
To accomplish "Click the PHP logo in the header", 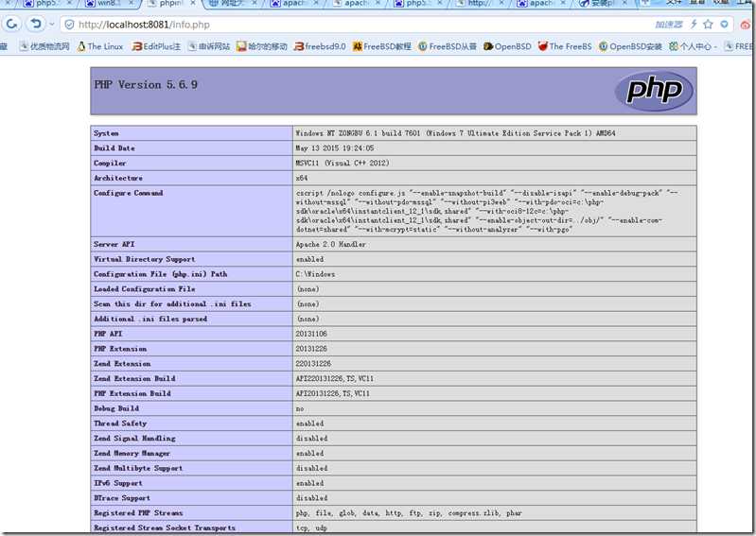I will (x=654, y=91).
